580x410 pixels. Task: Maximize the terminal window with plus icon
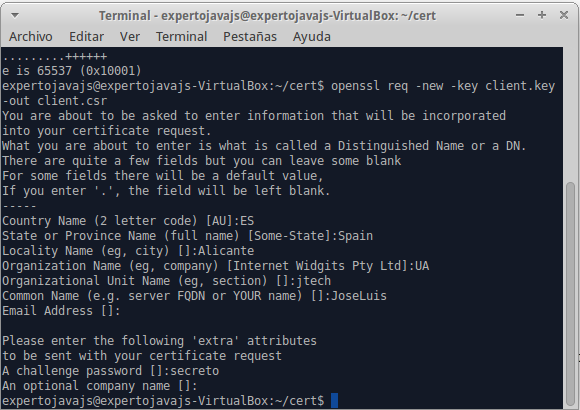pyautogui.click(x=542, y=15)
